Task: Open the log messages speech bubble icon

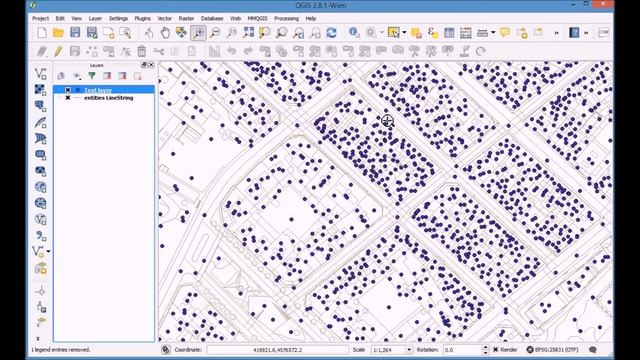Action: [593, 350]
